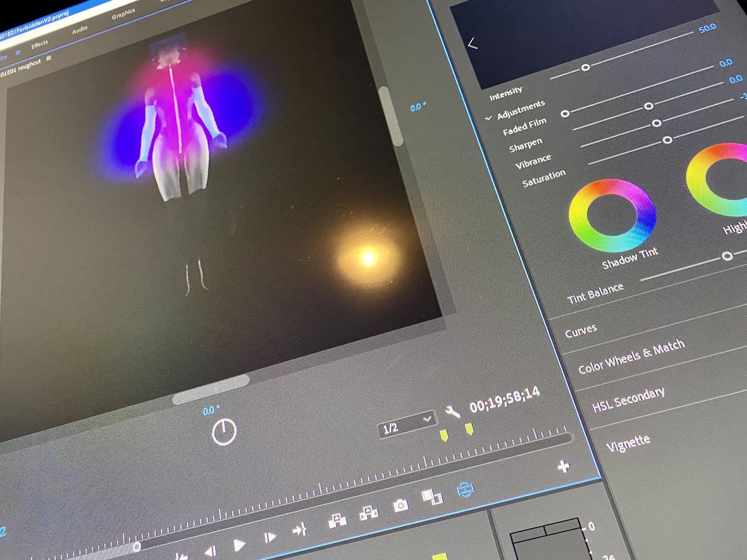747x560 pixels.
Task: Click the circular rotation dial
Action: tap(224, 432)
